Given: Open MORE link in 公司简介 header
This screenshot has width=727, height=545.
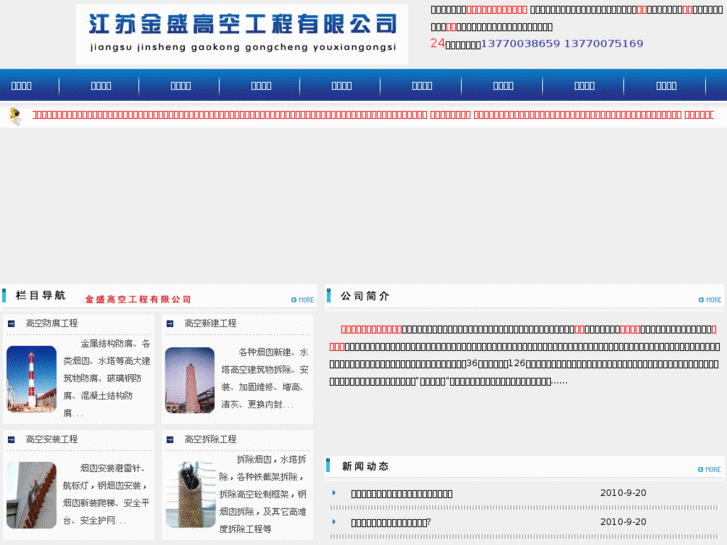Looking at the screenshot, I should click(709, 300).
